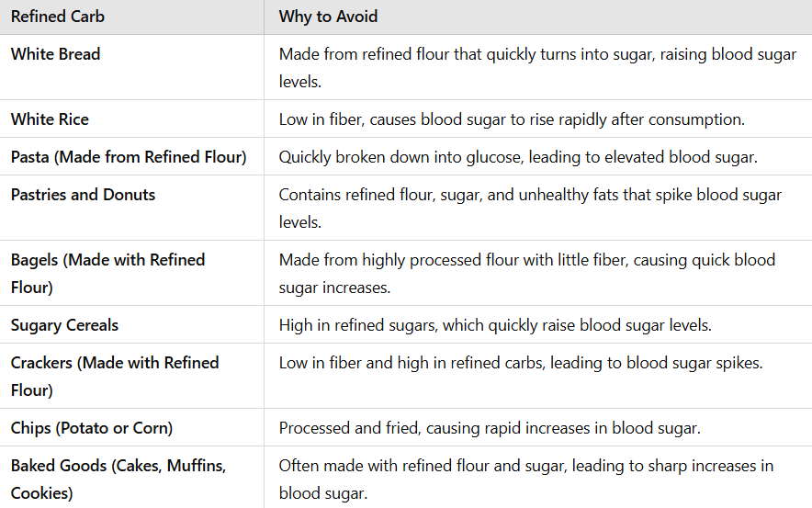Screen dimensions: 812x508
Task: Select the Pastries and Donuts cell
Action: click(131, 209)
